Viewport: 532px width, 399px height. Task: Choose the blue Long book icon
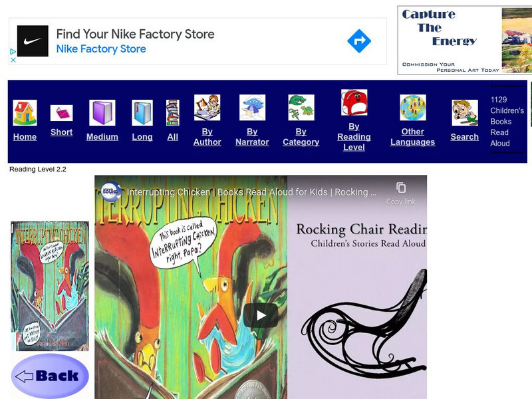point(142,112)
